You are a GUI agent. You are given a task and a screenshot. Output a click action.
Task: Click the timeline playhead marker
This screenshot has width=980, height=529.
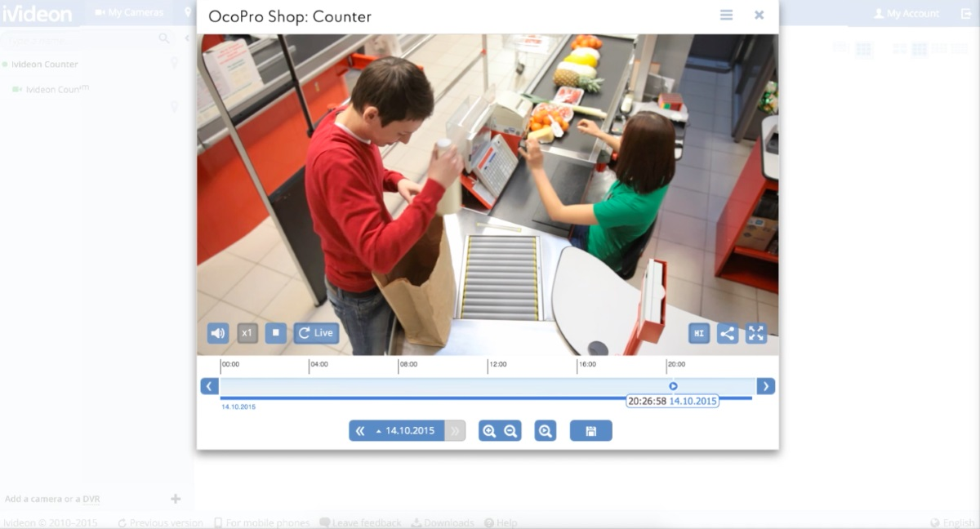(671, 385)
